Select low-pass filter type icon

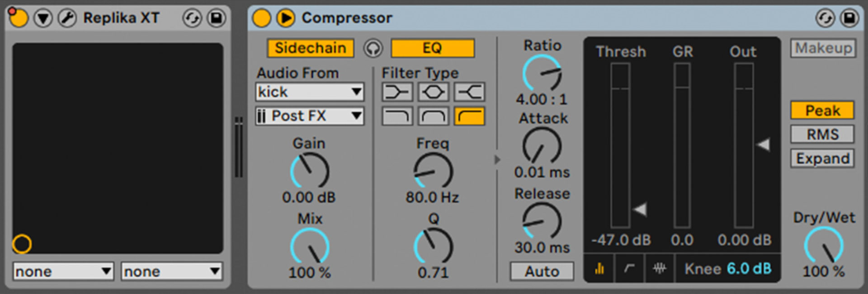(x=397, y=116)
